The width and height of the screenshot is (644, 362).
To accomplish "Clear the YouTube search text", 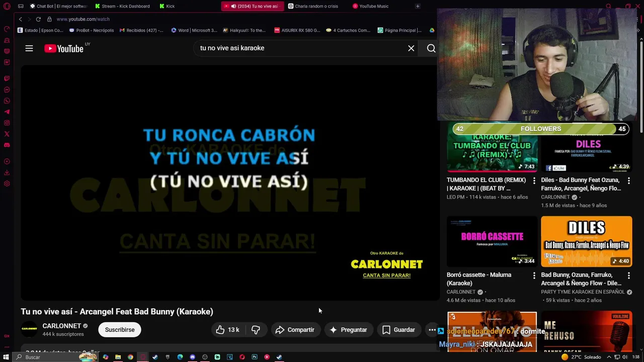I will pyautogui.click(x=411, y=48).
